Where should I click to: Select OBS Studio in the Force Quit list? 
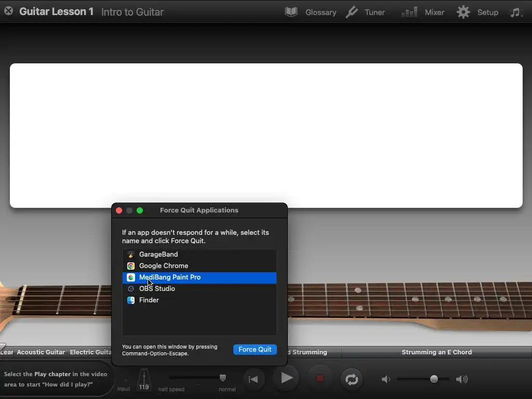tap(199, 289)
